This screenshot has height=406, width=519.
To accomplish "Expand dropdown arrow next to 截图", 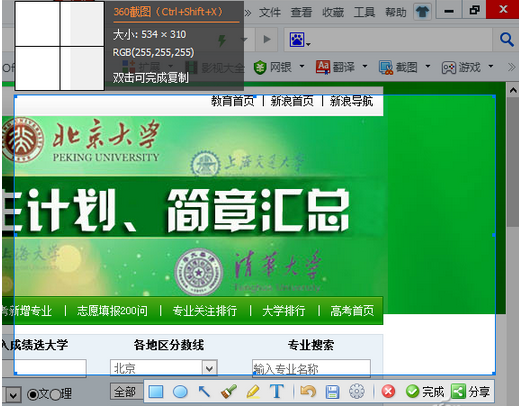I will point(428,66).
